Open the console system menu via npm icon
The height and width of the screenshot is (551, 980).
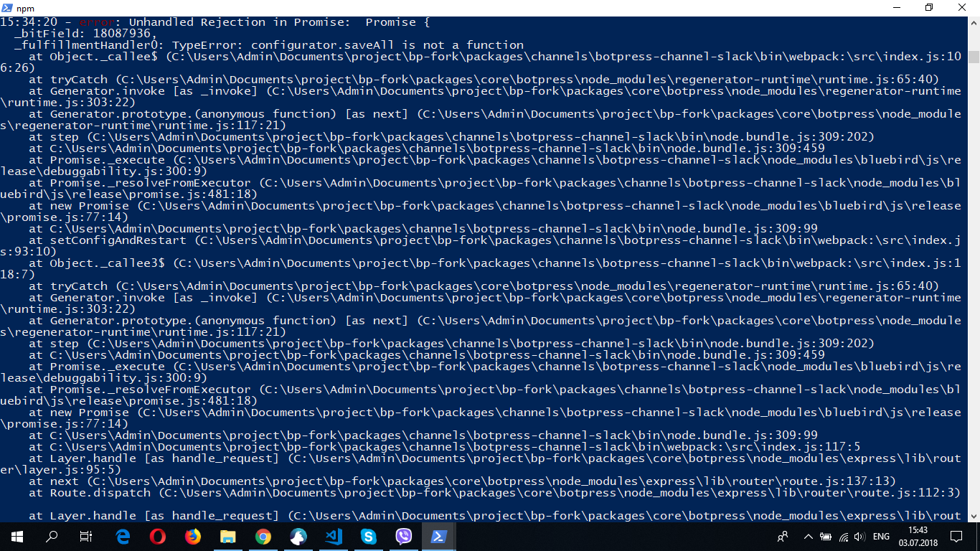pyautogui.click(x=7, y=7)
